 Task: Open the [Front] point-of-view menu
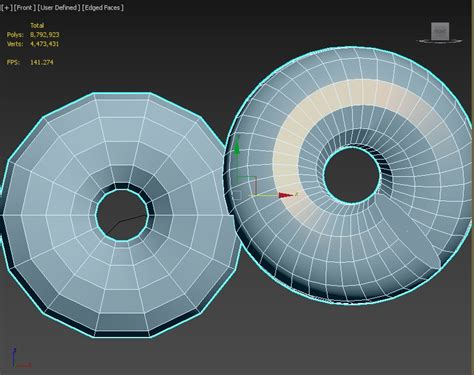(x=25, y=7)
